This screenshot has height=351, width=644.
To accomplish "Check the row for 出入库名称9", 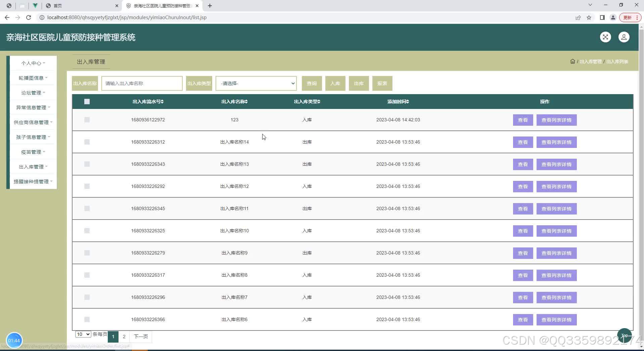I will [87, 253].
